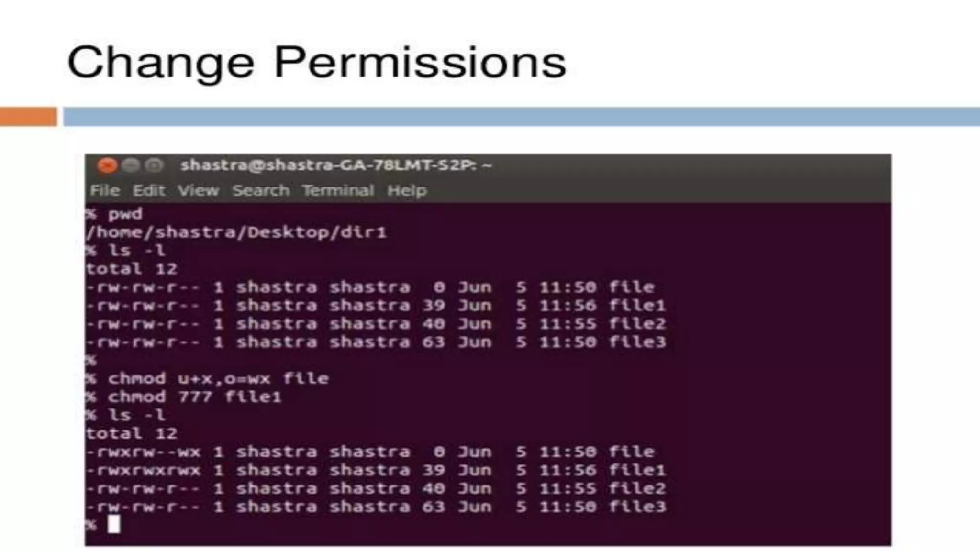980x551 pixels.
Task: Click the -rwxrw--wx file listing line
Action: [x=370, y=452]
